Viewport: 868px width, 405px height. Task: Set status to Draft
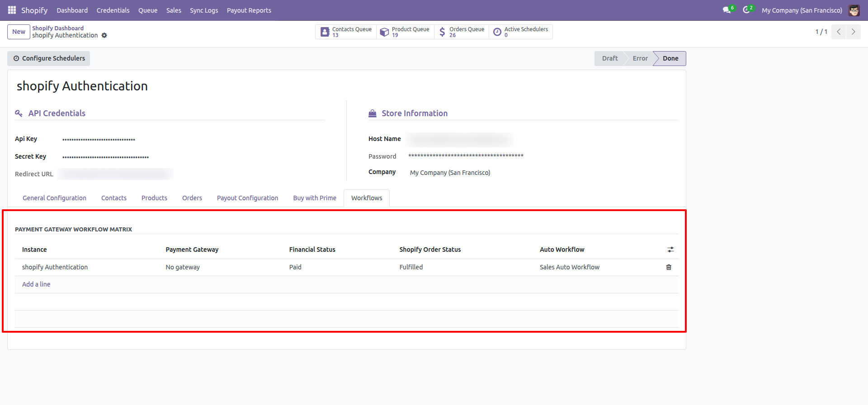click(x=609, y=58)
